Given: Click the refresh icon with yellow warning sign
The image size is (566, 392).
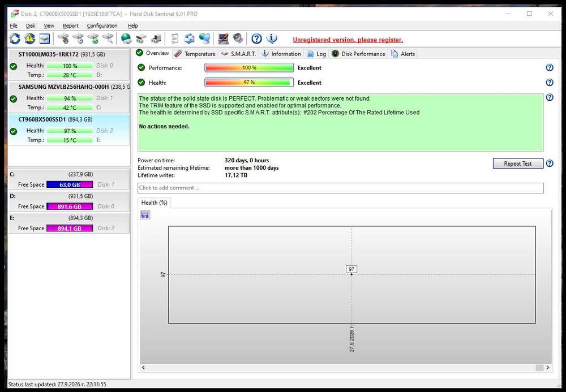Looking at the screenshot, I should pyautogui.click(x=29, y=38).
